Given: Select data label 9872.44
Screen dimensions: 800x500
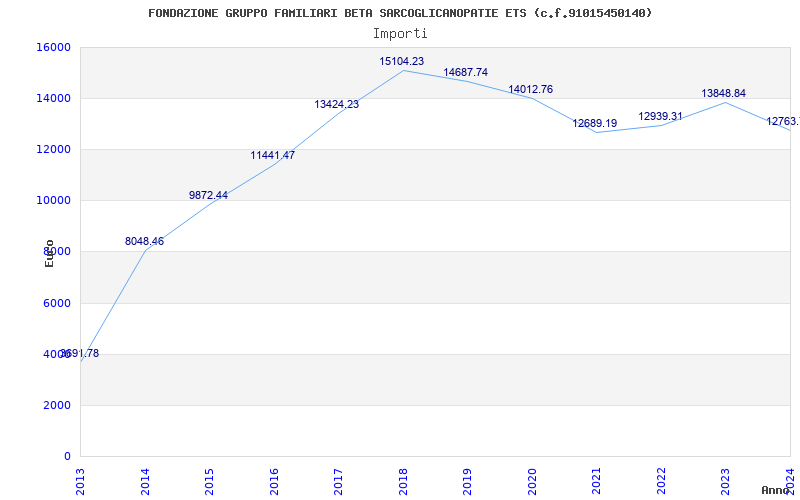Looking at the screenshot, I should coord(208,195).
